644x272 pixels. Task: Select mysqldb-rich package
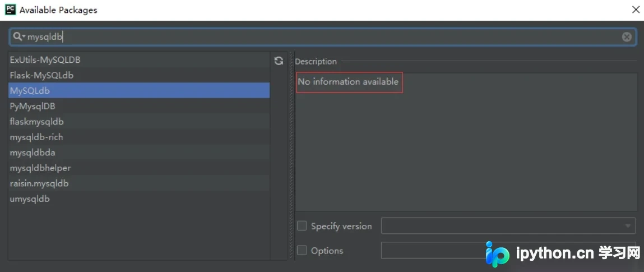[x=139, y=137]
